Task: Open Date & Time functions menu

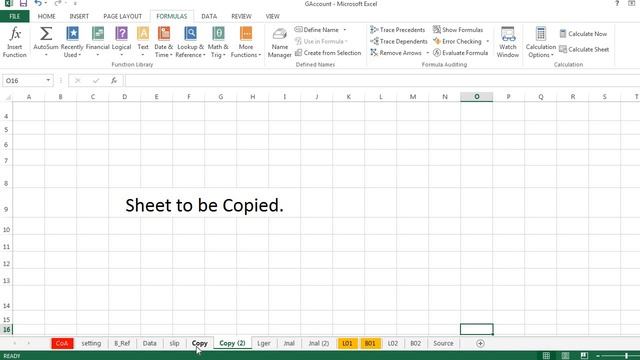Action: click(164, 42)
